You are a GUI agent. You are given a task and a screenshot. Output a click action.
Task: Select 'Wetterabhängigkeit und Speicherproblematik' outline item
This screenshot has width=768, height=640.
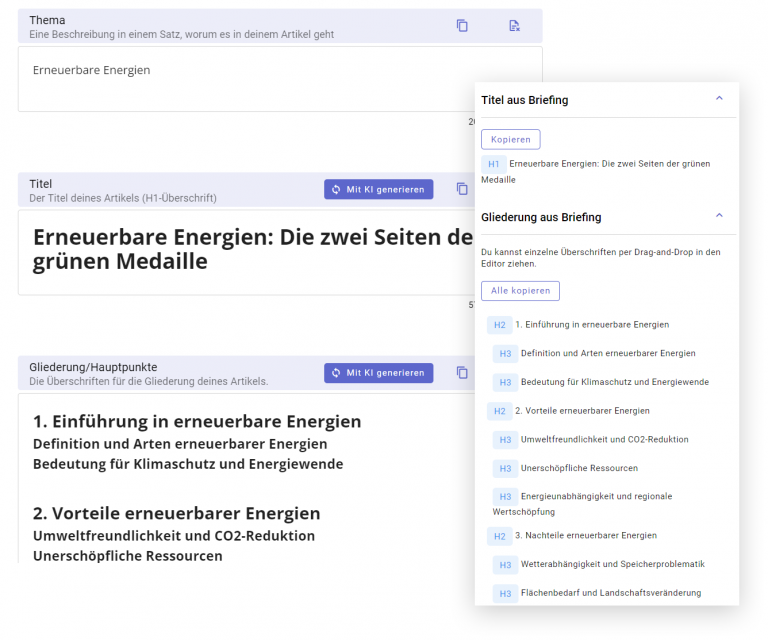pos(612,564)
